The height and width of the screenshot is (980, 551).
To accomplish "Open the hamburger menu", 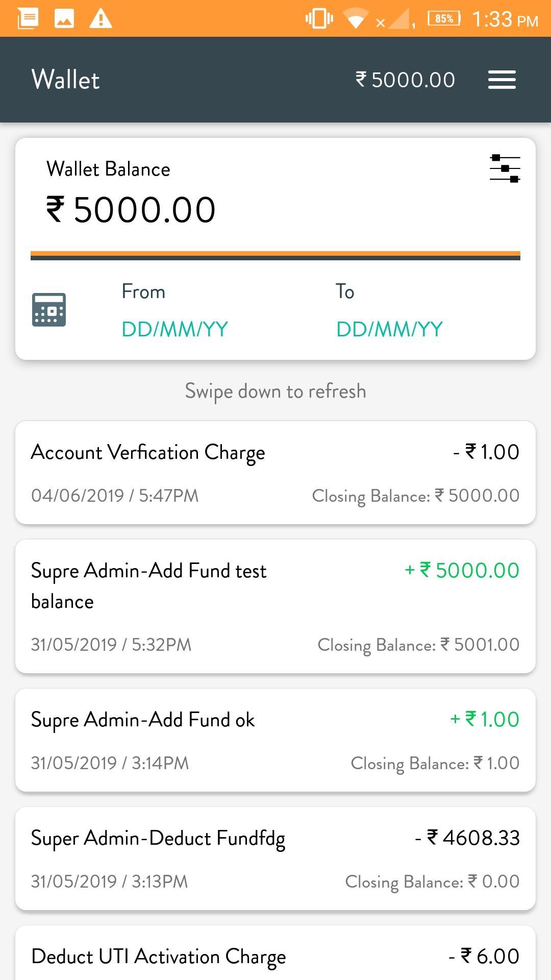I will coord(502,80).
